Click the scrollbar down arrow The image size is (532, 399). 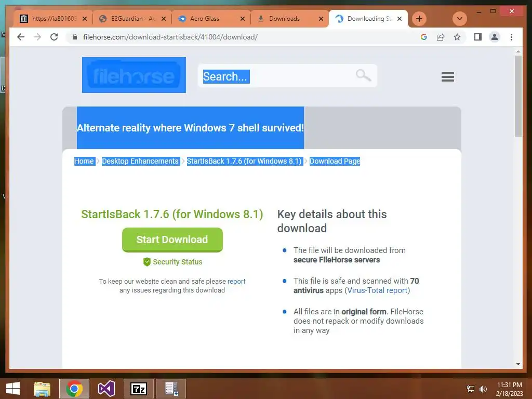click(x=518, y=364)
